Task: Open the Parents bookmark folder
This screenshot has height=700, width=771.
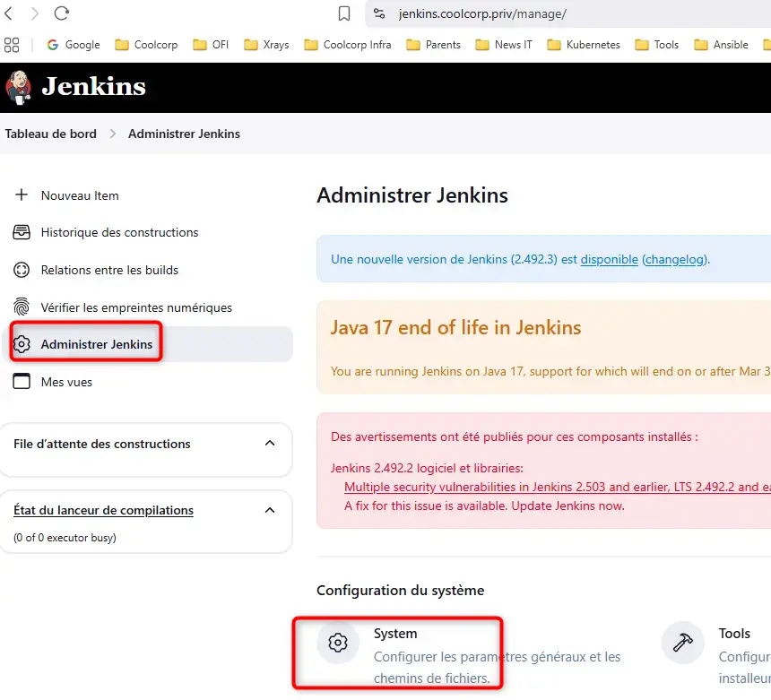Action: [433, 45]
